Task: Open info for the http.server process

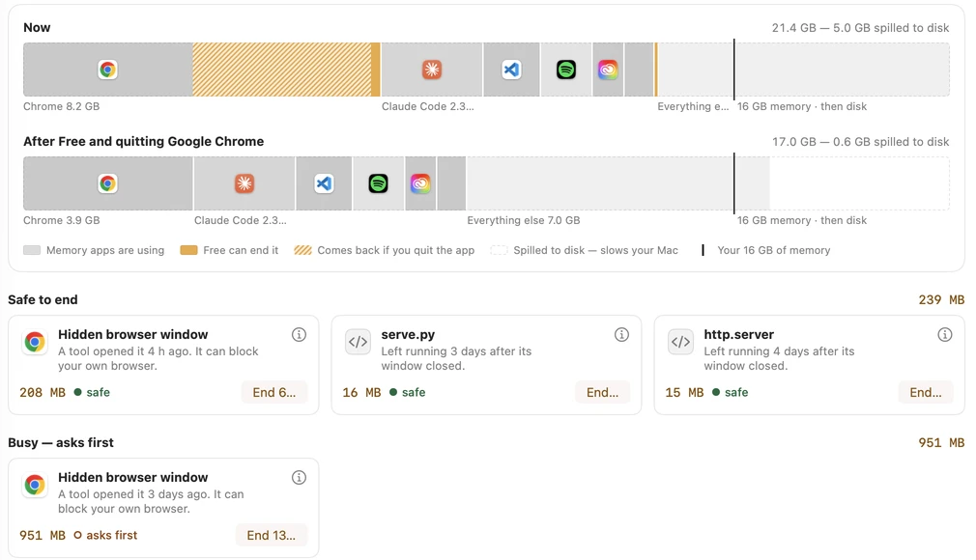Action: [x=944, y=335]
